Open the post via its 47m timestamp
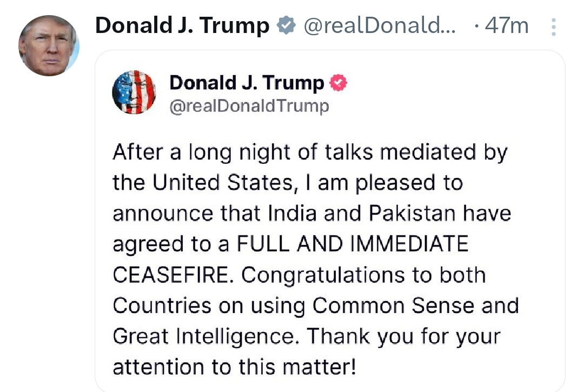The image size is (584, 392). 507,26
